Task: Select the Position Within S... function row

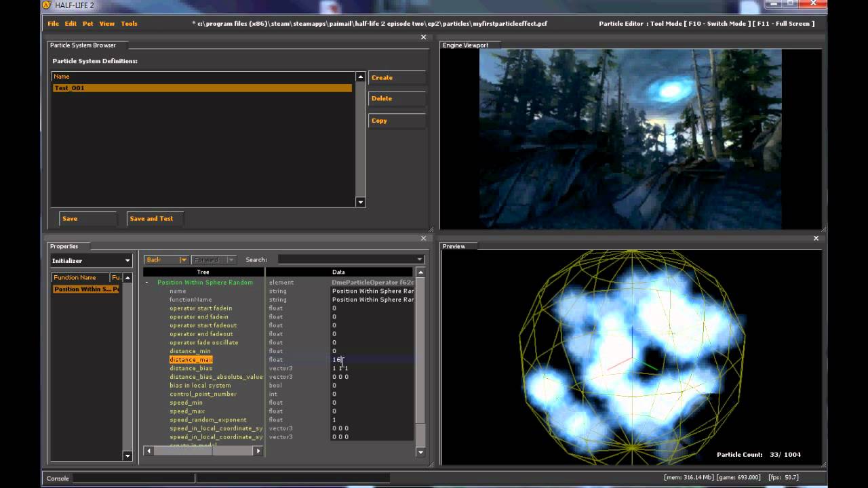Action: pyautogui.click(x=86, y=289)
